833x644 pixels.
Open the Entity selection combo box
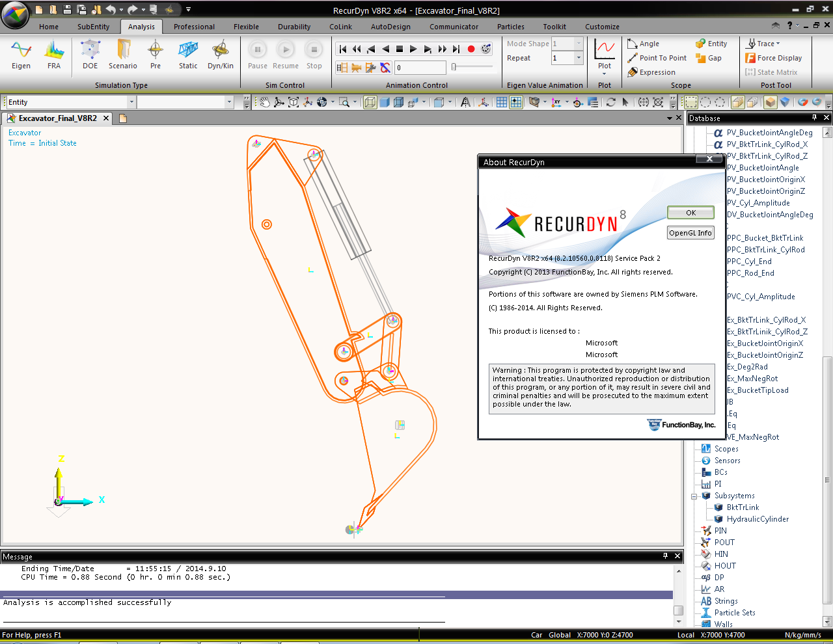pos(70,102)
